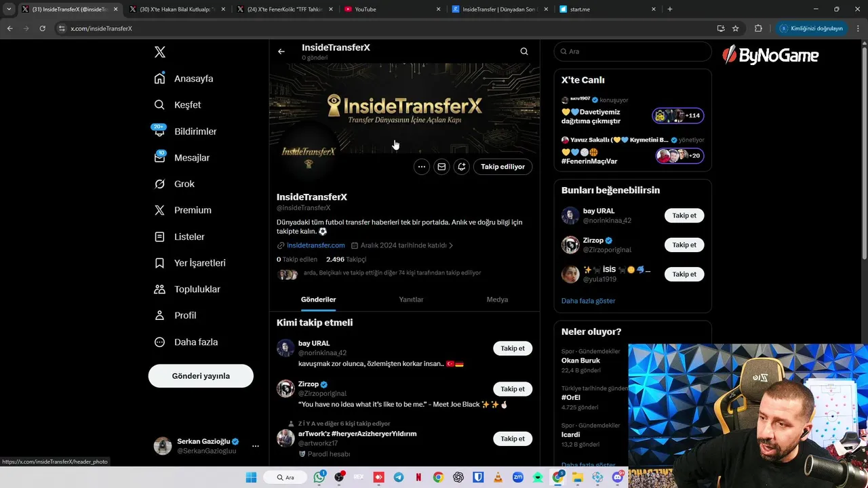Image resolution: width=868 pixels, height=488 pixels.
Task: Follow arTwork'z account
Action: 513,439
